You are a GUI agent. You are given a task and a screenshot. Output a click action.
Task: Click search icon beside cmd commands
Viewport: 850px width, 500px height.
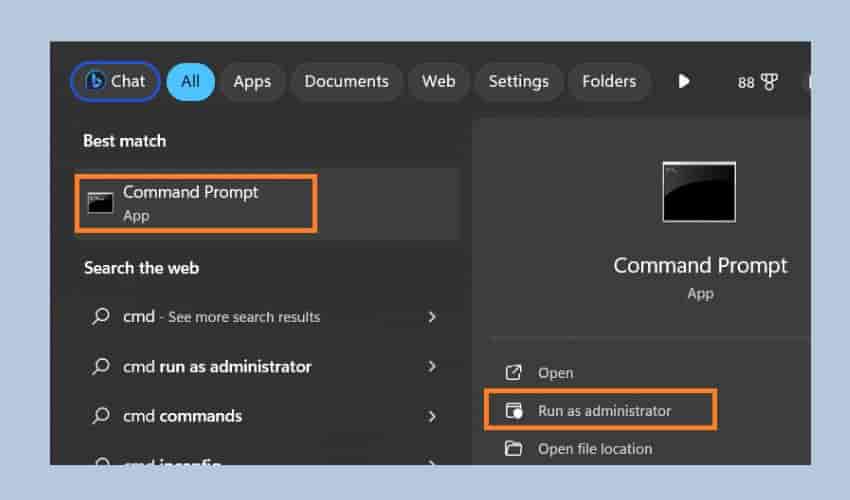point(101,416)
